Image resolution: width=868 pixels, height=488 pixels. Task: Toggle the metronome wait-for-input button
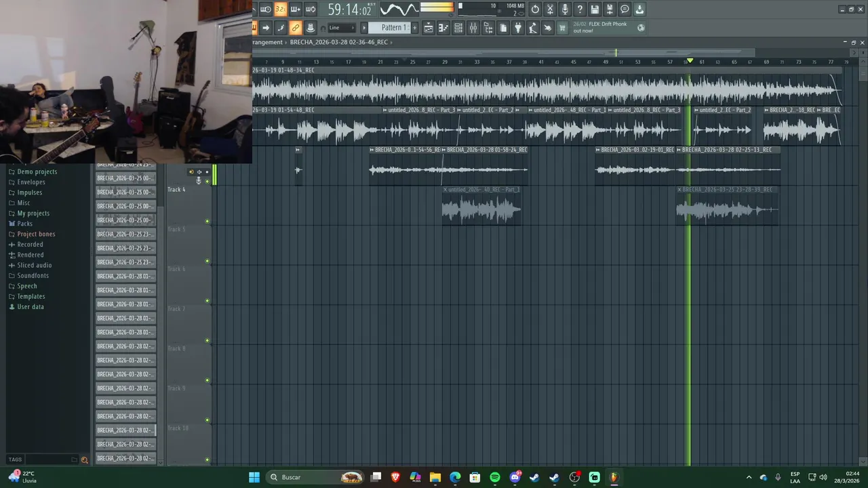pos(265,9)
